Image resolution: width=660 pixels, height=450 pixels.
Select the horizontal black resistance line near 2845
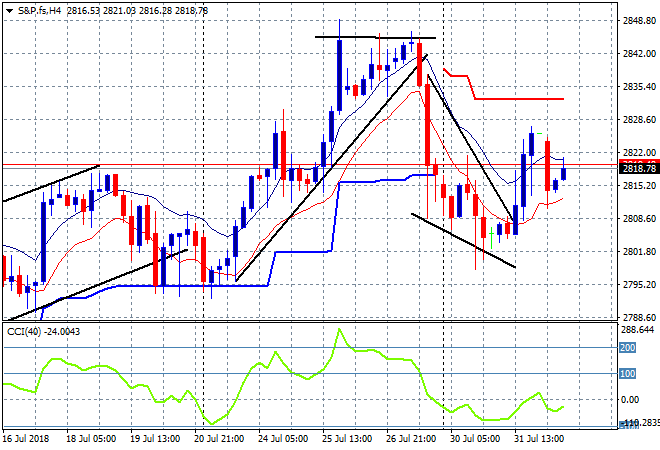point(375,37)
